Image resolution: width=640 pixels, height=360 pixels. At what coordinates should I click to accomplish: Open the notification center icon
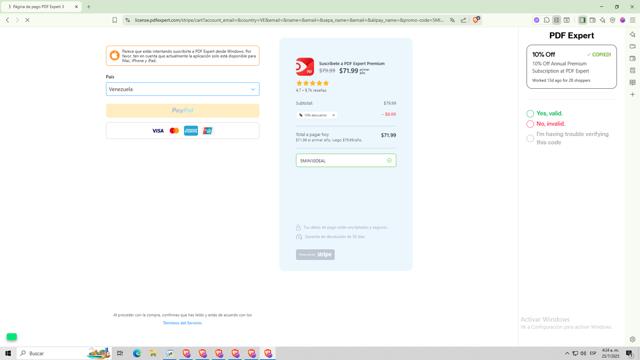(629, 353)
